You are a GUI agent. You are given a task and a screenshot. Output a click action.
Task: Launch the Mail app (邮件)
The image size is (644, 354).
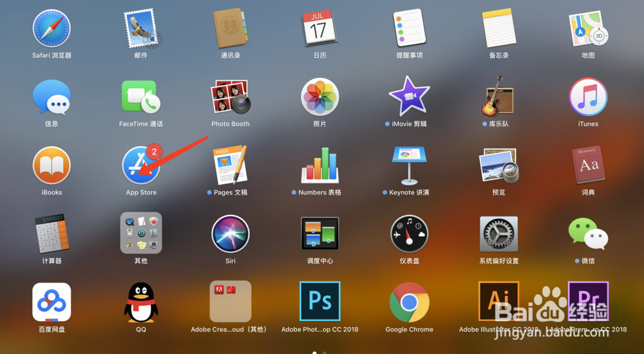pyautogui.click(x=141, y=28)
